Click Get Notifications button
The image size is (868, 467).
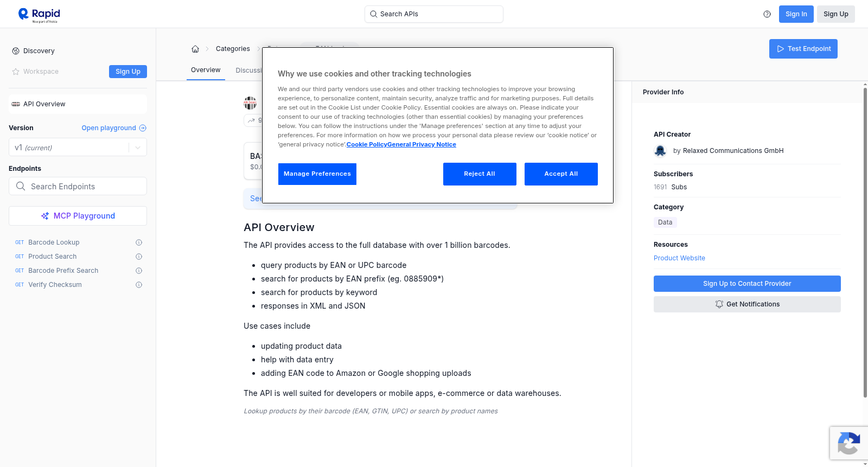click(747, 304)
